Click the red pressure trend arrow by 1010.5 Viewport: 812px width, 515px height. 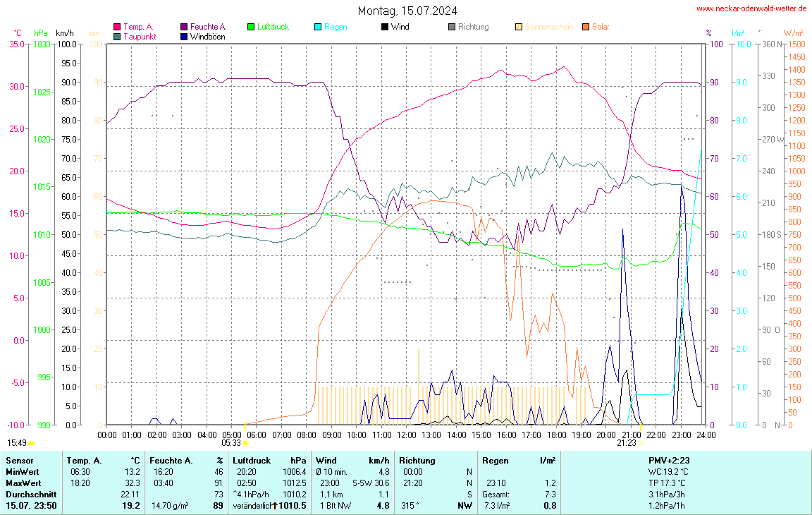[x=275, y=506]
